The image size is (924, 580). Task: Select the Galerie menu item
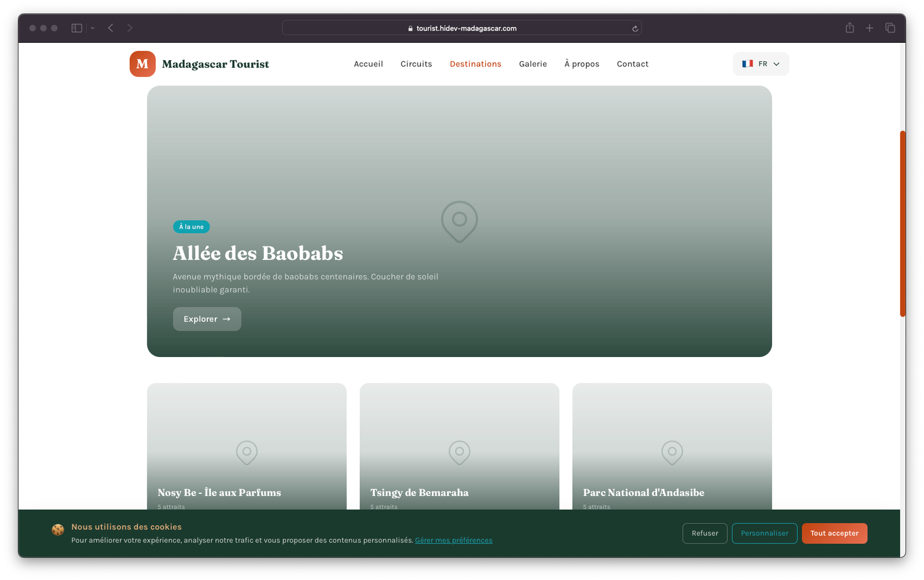coord(532,64)
